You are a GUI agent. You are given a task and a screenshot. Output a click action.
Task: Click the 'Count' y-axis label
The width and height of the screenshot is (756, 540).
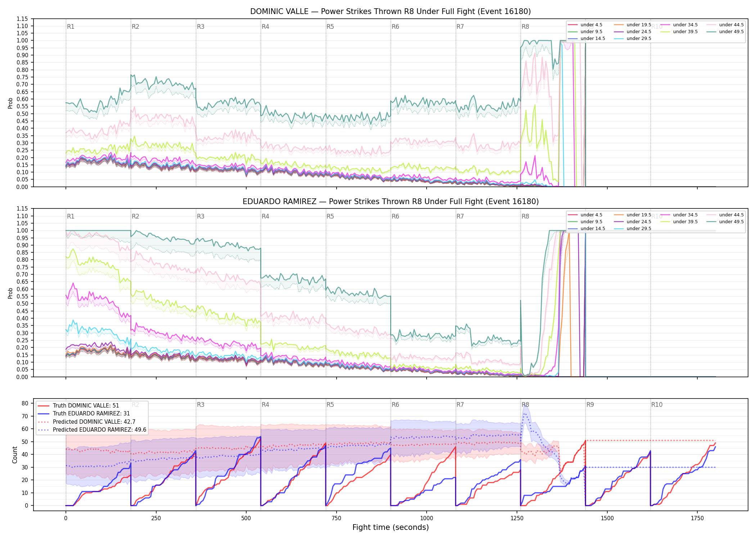tap(15, 455)
